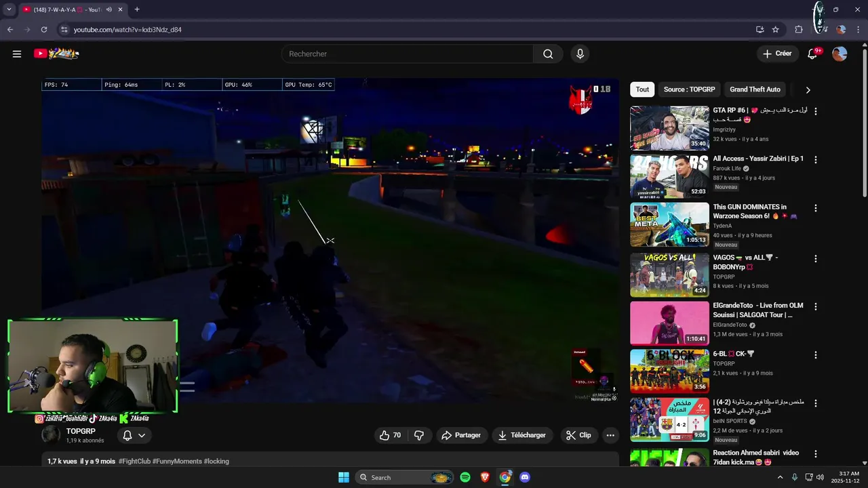Open ElGrandeToto Live from OLM title

(x=757, y=310)
